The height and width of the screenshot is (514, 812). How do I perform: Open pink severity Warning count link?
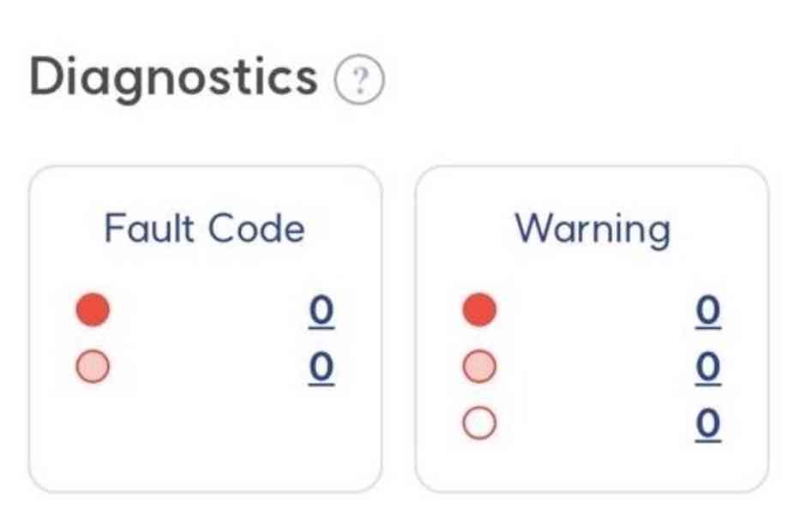708,368
